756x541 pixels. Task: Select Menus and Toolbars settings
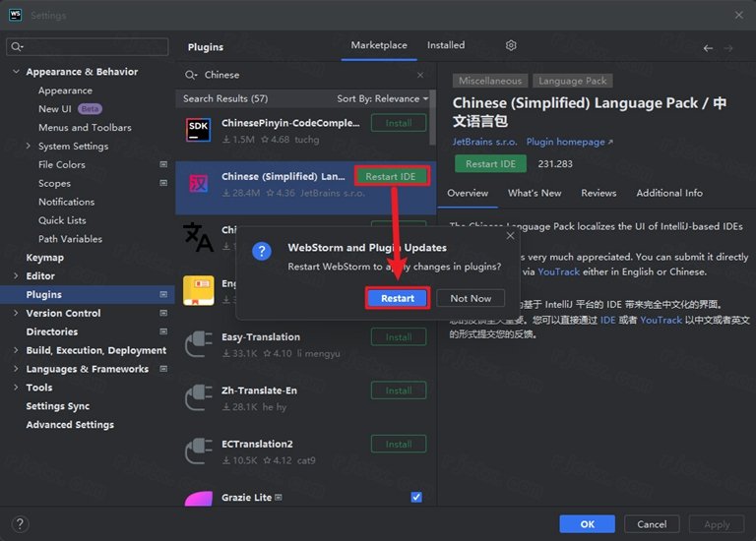85,127
